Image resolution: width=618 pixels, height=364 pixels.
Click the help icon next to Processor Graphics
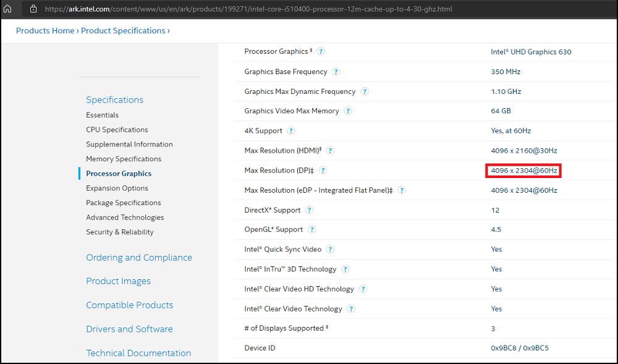(x=321, y=51)
